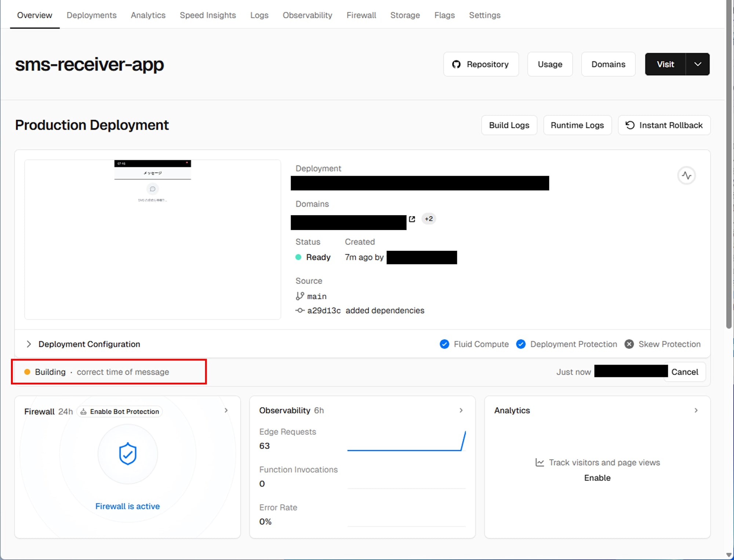This screenshot has height=560, width=734.
Task: Switch to the Deployments tab
Action: pyautogui.click(x=91, y=15)
